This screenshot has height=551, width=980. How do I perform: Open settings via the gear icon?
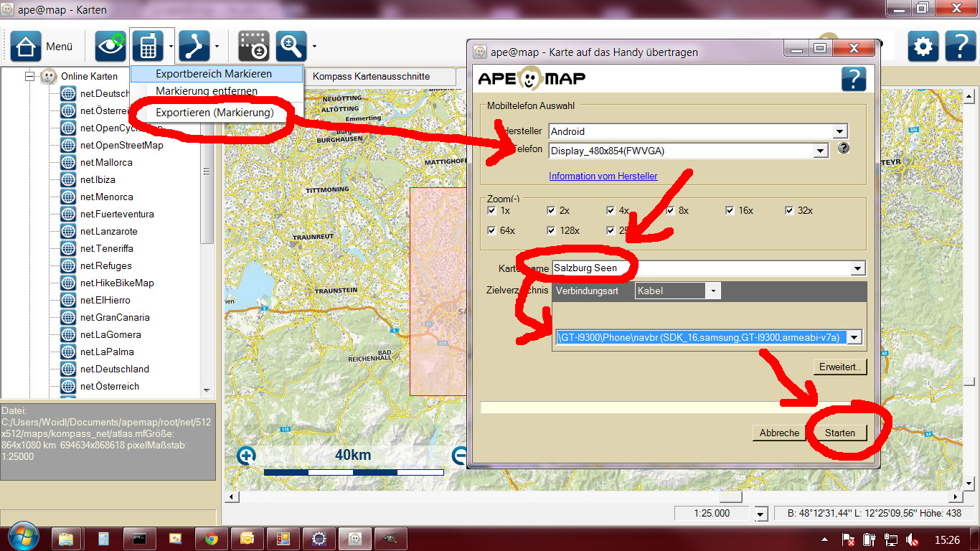coord(923,47)
